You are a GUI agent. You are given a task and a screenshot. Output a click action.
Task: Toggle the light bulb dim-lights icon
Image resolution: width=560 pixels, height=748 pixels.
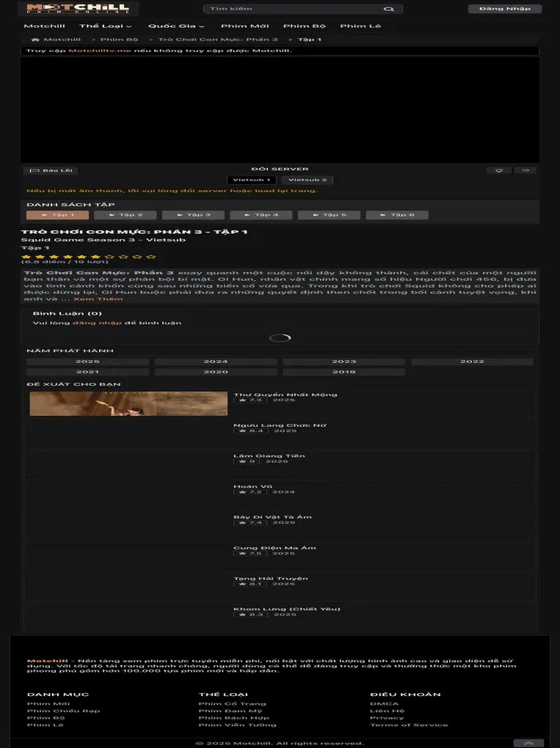499,170
